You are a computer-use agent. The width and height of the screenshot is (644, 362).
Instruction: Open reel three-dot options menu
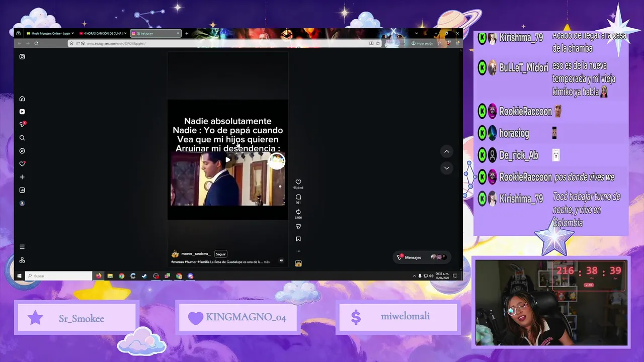click(x=298, y=251)
